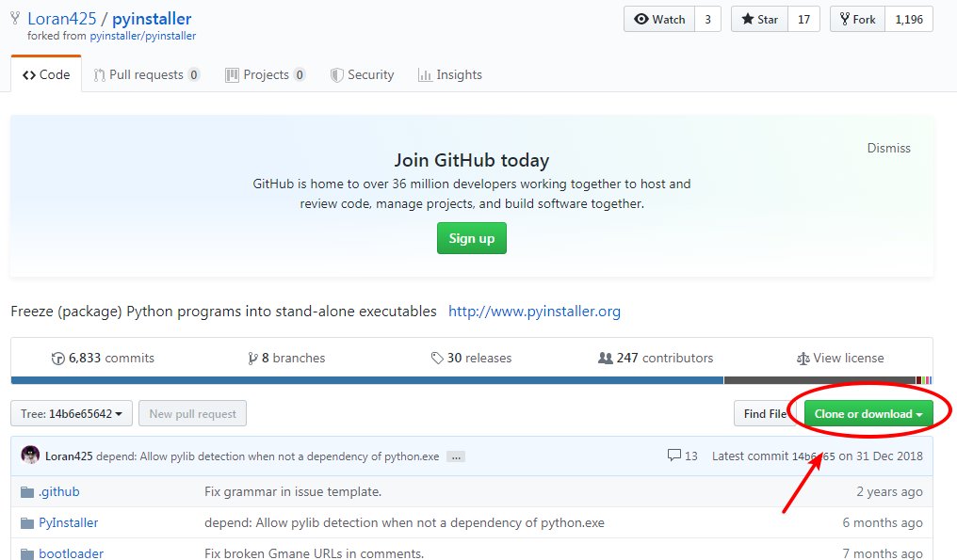Image resolution: width=957 pixels, height=560 pixels.
Task: View the 247 contributors page
Action: coord(656,358)
